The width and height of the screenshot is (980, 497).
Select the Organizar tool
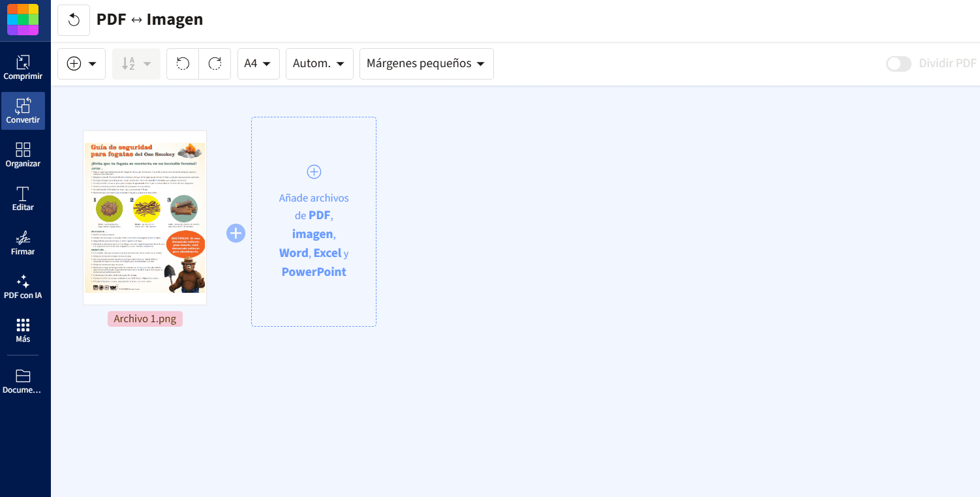[23, 155]
